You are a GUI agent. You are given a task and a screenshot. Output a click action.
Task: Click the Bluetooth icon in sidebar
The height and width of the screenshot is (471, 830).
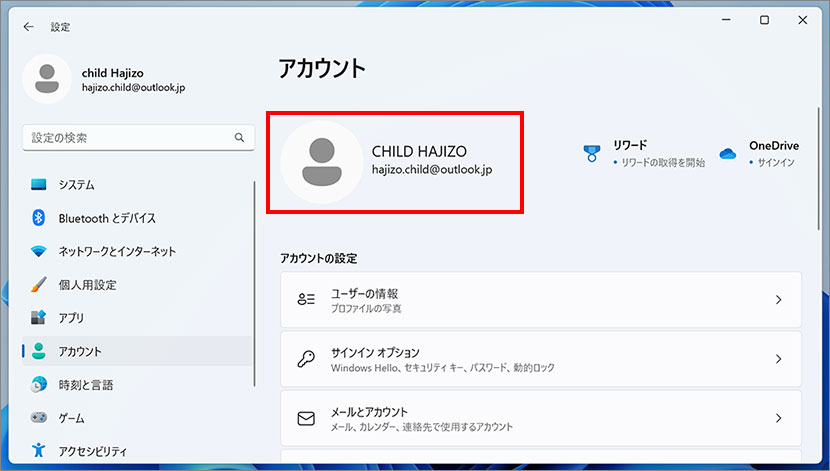coord(39,218)
